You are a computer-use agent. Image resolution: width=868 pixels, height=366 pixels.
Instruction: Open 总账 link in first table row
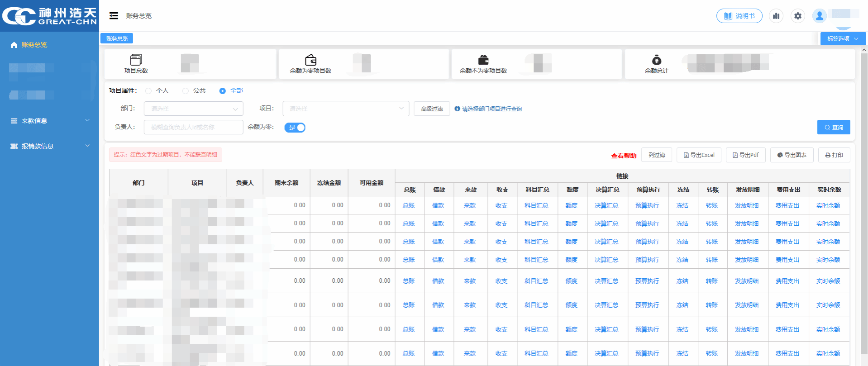tap(409, 205)
